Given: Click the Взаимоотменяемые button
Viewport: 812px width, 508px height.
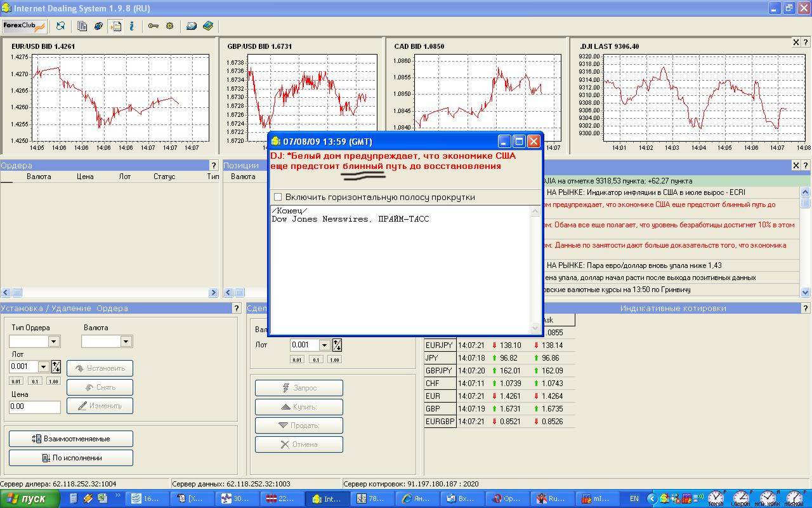Looking at the screenshot, I should click(x=71, y=439).
